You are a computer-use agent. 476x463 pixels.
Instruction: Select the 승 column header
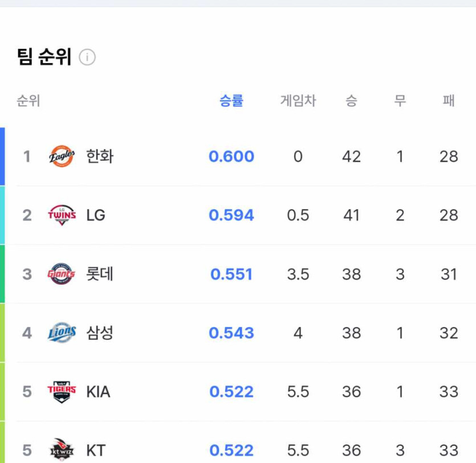tap(351, 100)
